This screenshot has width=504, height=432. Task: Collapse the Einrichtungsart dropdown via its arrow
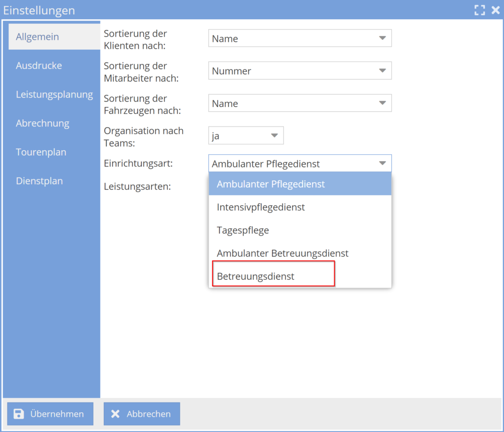(x=382, y=164)
